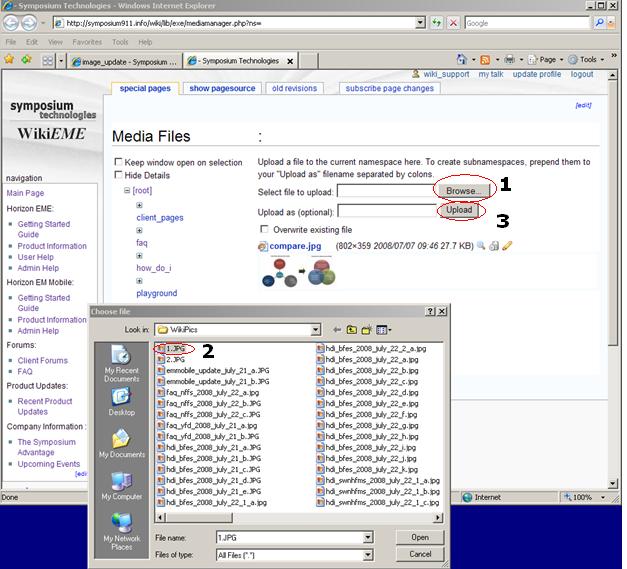This screenshot has height=569, width=627.
Task: Open the File name dropdown arrow
Action: click(x=368, y=537)
